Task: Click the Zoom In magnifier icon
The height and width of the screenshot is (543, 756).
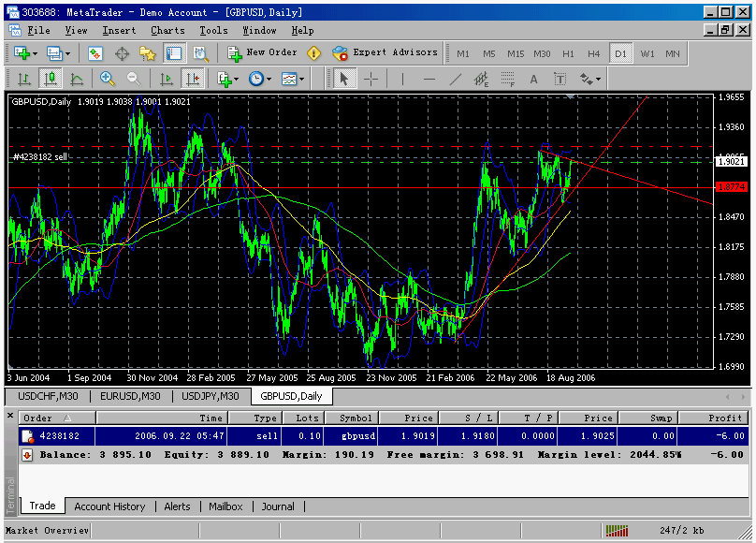Action: pos(107,80)
